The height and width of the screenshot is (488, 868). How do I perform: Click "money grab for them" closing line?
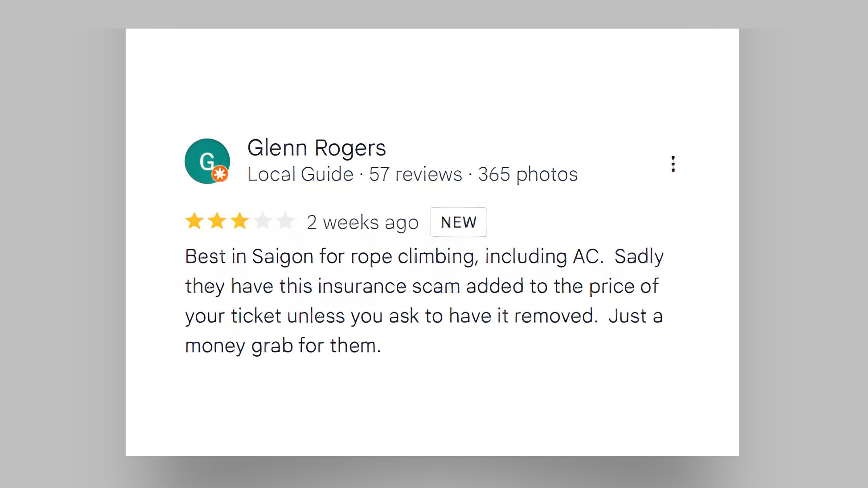click(283, 346)
